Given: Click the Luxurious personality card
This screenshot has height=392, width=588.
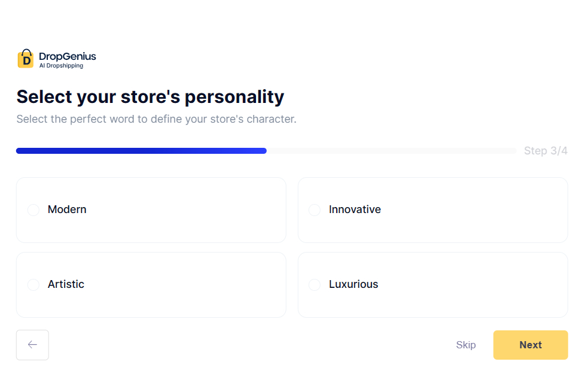Looking at the screenshot, I should click(x=432, y=284).
